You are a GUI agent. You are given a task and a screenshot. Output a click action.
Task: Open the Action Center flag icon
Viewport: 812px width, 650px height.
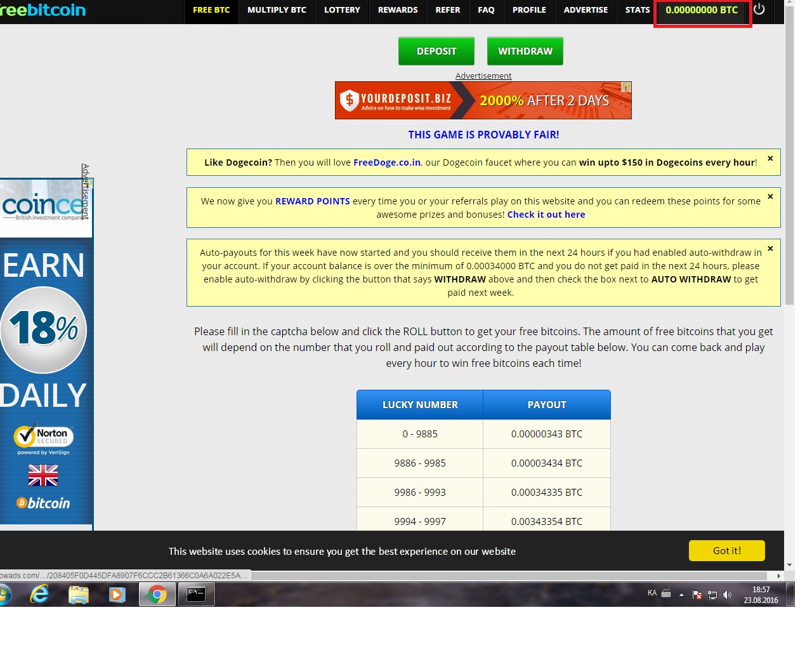click(697, 595)
